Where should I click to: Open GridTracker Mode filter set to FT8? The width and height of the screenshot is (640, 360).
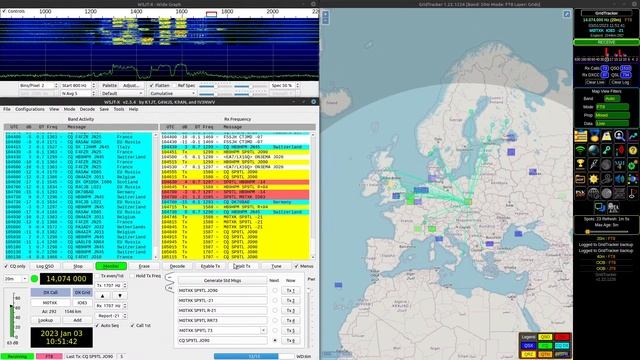coord(612,107)
